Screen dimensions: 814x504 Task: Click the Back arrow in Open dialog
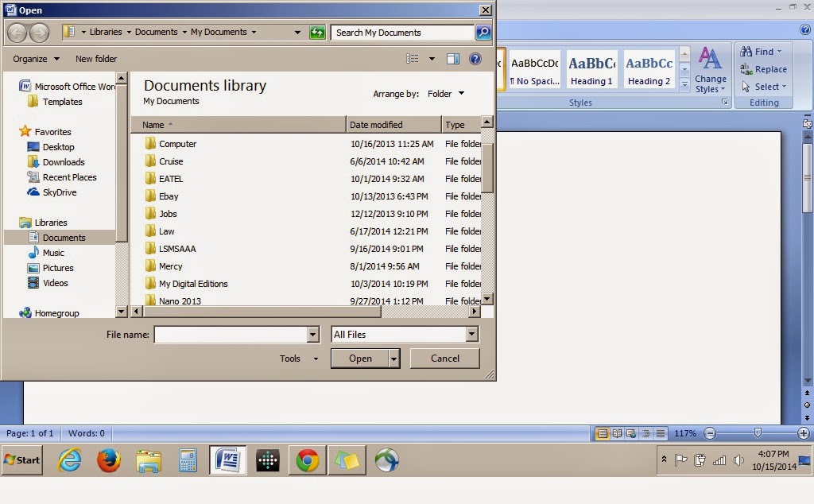coord(17,33)
